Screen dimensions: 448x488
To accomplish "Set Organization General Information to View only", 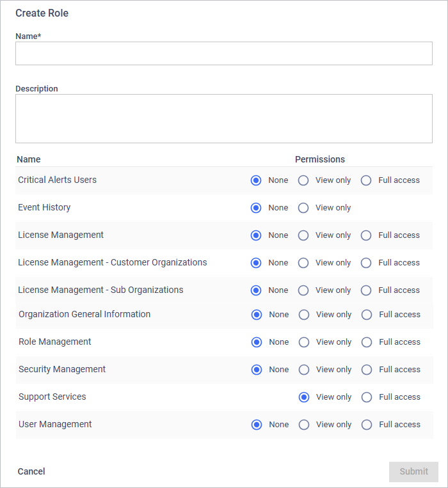I will pos(304,315).
